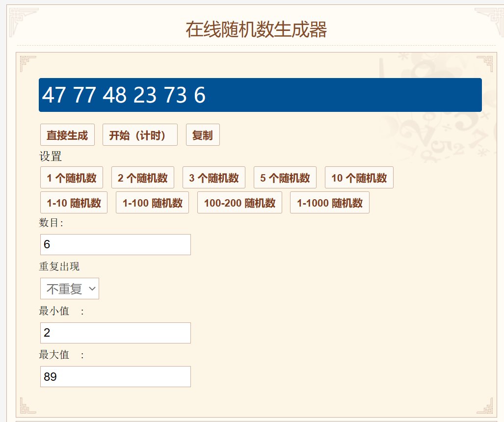The width and height of the screenshot is (504, 422).
Task: Click the 直接生成 button
Action: click(68, 135)
